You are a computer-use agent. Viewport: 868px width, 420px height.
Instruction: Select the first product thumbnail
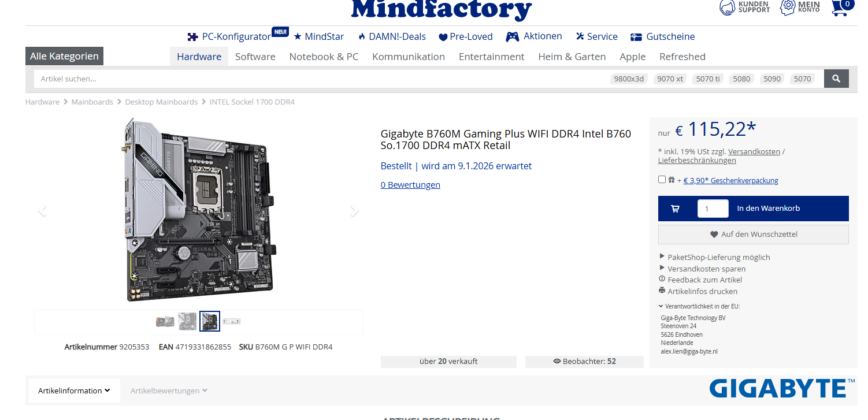(165, 321)
